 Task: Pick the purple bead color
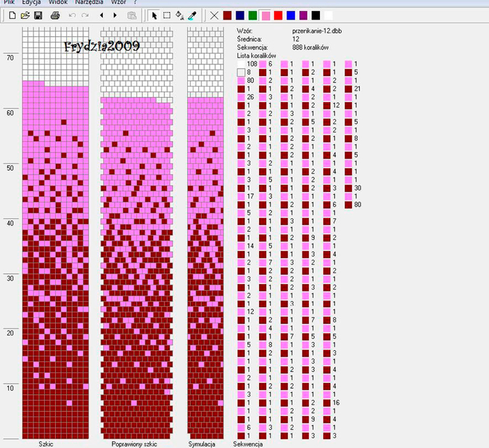303,15
